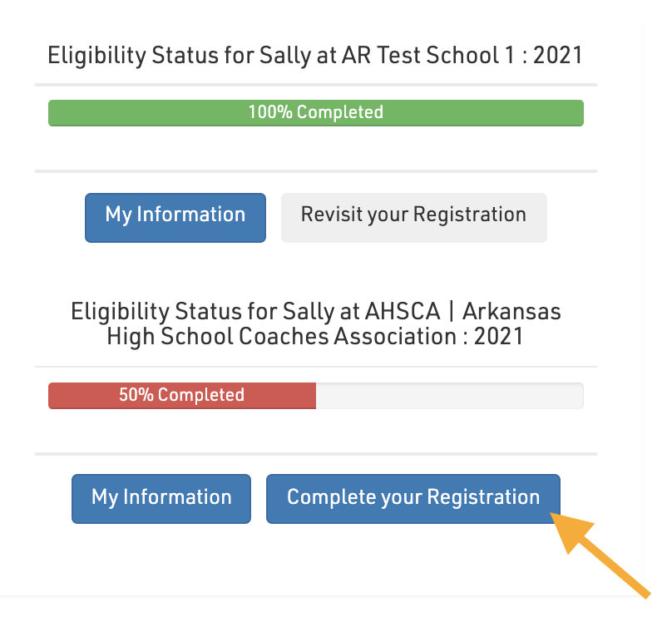Click the unfilled gray part of the AHSCA progress bar
672x617 pixels.
click(449, 396)
